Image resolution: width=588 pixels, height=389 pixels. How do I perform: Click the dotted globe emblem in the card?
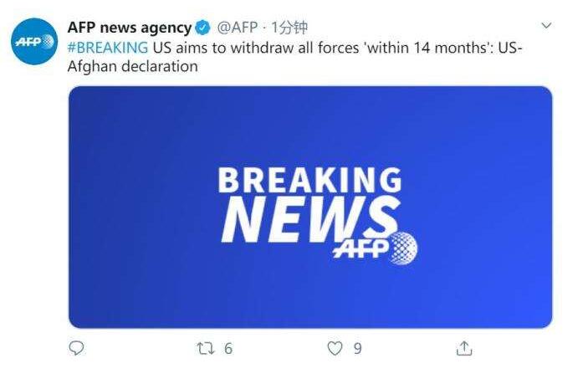403,248
